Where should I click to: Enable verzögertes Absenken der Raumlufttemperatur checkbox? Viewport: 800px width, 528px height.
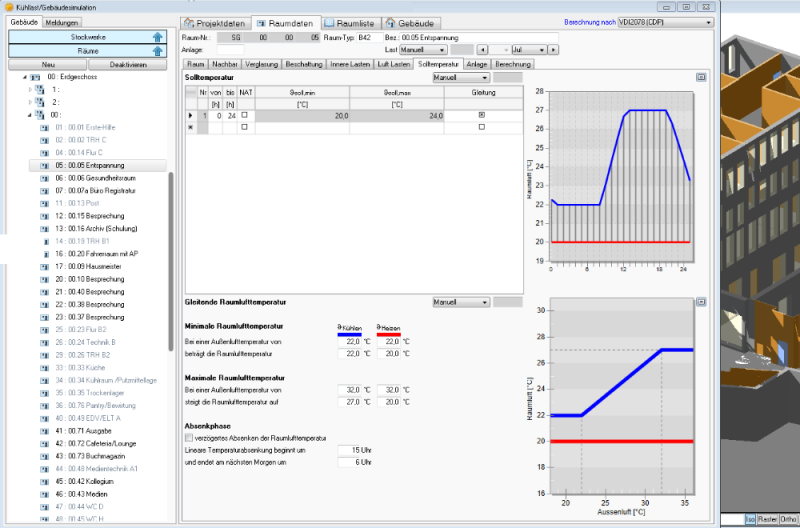coord(190,438)
